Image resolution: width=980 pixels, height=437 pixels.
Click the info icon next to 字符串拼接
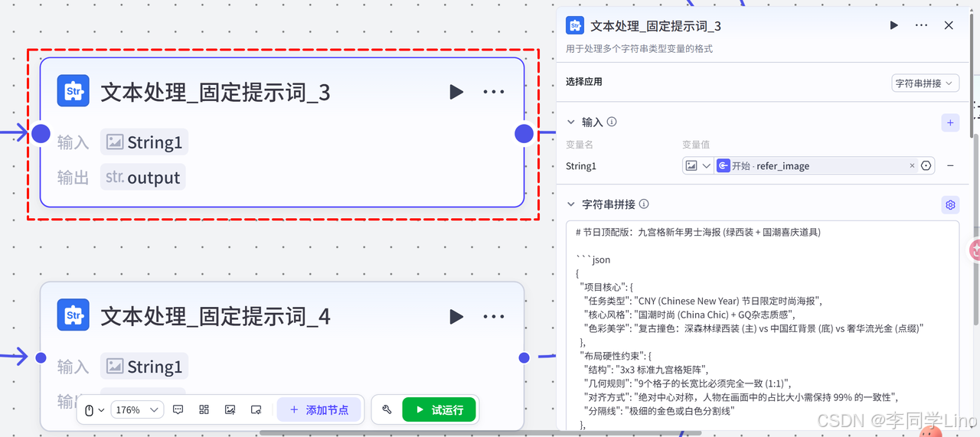(644, 204)
